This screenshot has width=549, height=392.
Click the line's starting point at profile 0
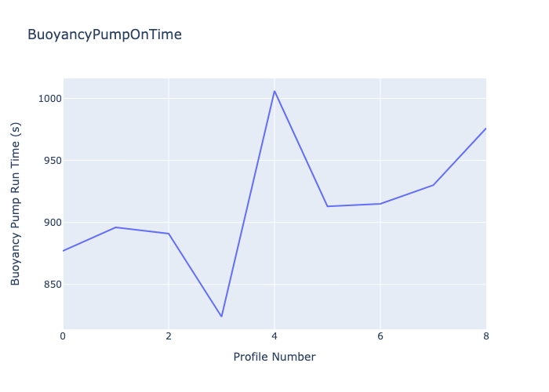[64, 251]
